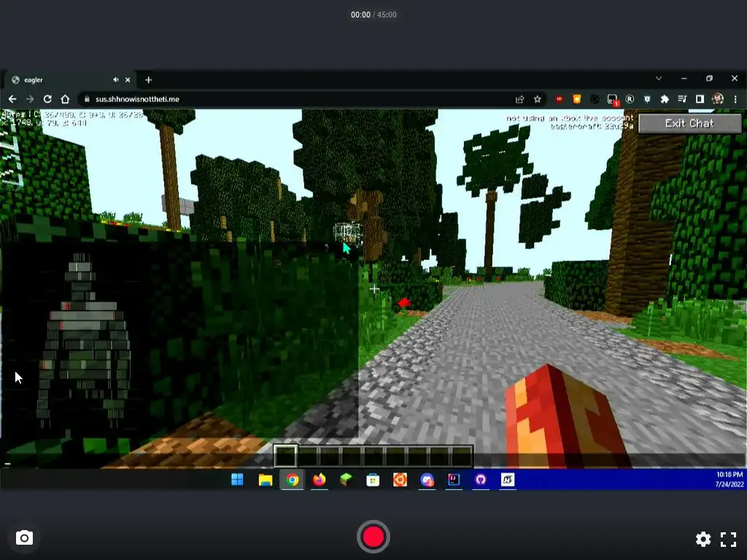Open the media controls playlist icon
The height and width of the screenshot is (560, 747).
(682, 99)
